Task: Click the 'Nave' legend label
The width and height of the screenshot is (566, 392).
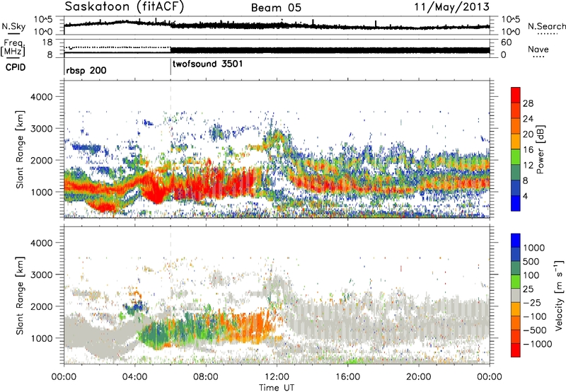Action: pos(538,49)
